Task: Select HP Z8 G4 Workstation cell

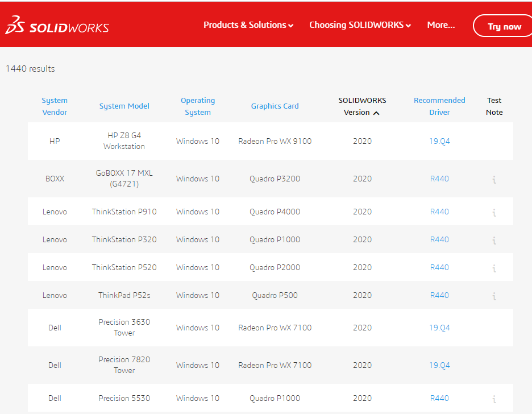Action: pyautogui.click(x=124, y=141)
